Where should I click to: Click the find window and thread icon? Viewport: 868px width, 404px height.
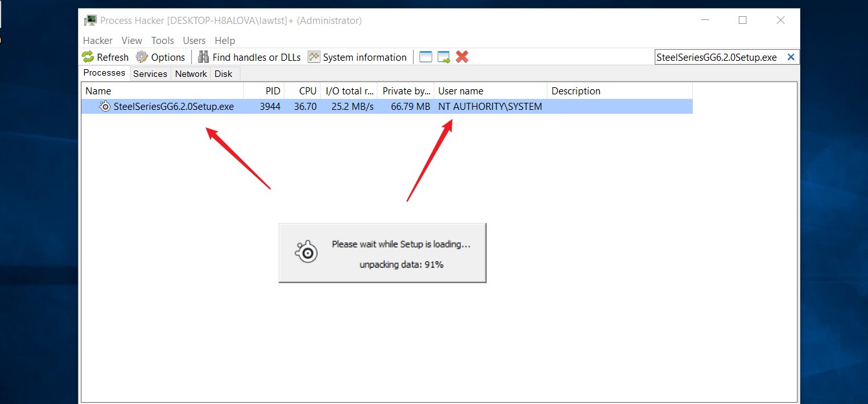pyautogui.click(x=443, y=57)
